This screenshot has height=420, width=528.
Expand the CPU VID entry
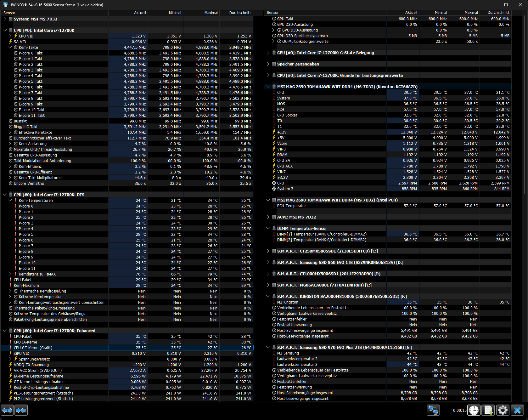click(10, 36)
